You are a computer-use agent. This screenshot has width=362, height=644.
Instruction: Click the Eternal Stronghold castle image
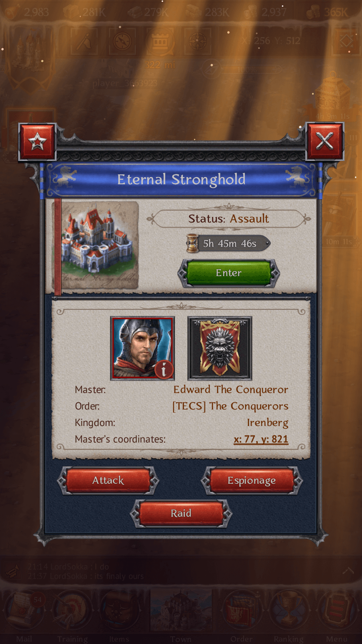[97, 245]
